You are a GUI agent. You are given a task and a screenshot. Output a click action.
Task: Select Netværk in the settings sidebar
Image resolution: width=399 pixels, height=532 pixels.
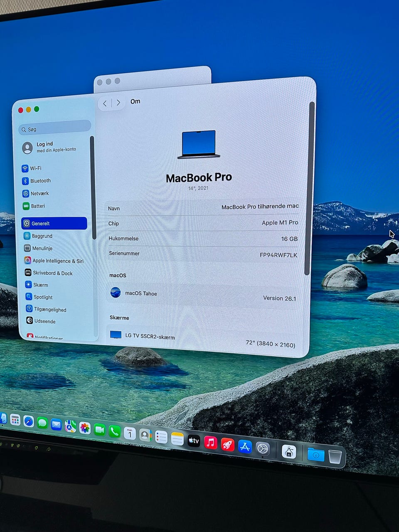(35, 193)
